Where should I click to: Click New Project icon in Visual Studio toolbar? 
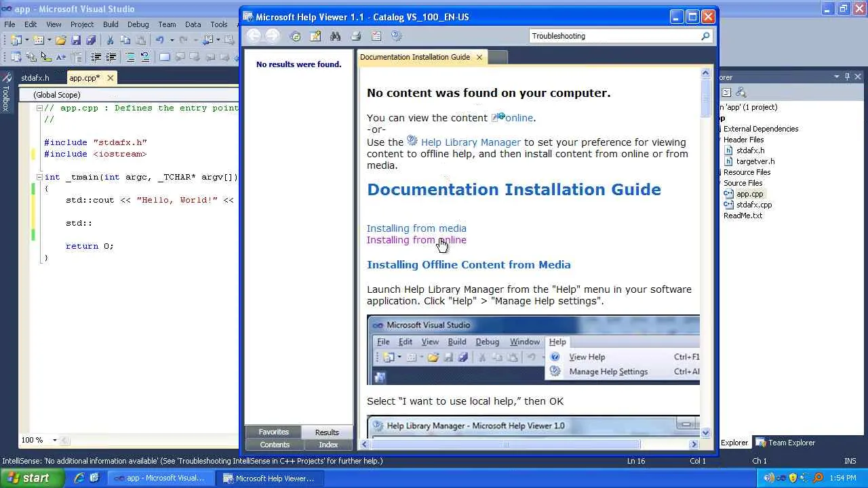coord(16,41)
